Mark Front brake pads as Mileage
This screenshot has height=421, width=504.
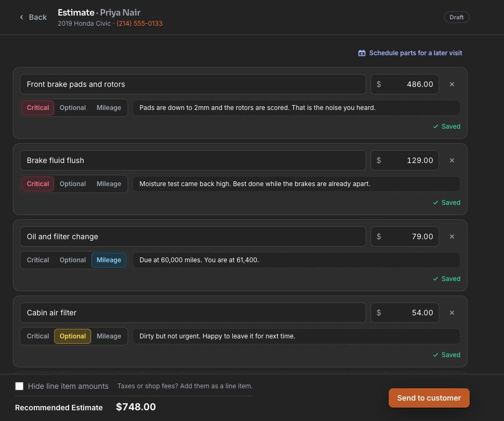[109, 108]
